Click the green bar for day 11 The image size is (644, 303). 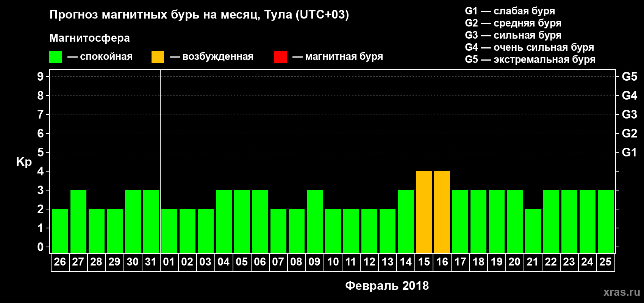(x=351, y=231)
